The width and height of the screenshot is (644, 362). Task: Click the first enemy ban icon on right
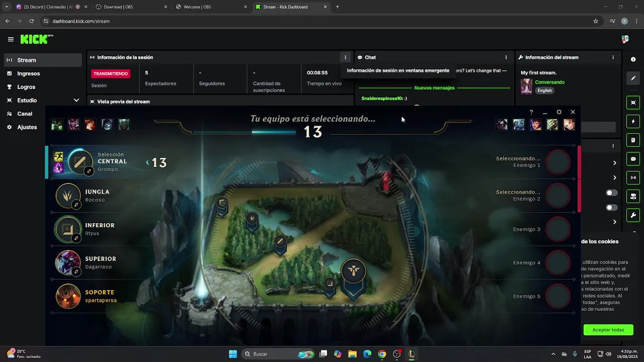click(x=502, y=125)
